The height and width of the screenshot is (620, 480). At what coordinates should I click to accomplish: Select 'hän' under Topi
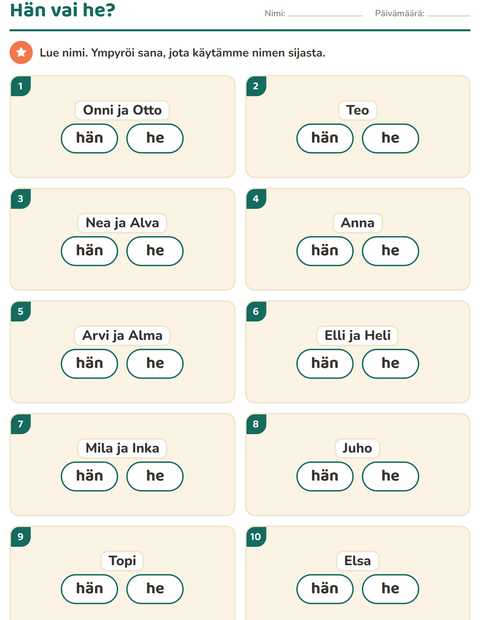(89, 589)
